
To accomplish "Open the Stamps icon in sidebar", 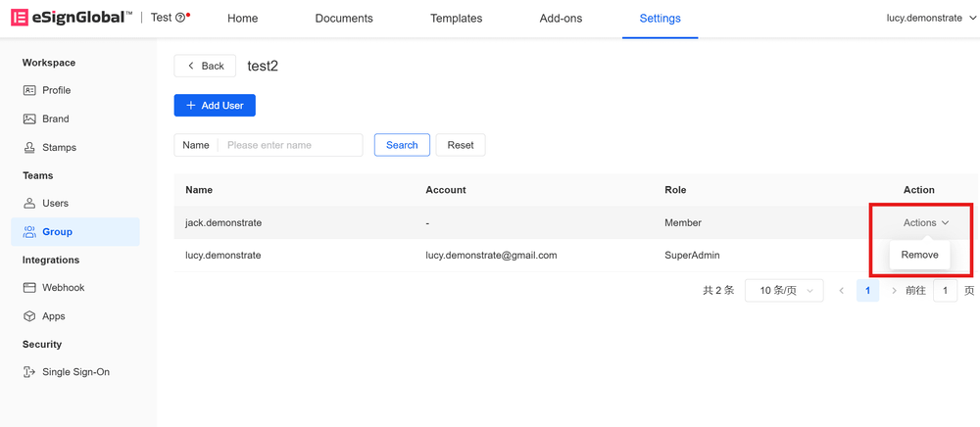I will point(29,147).
